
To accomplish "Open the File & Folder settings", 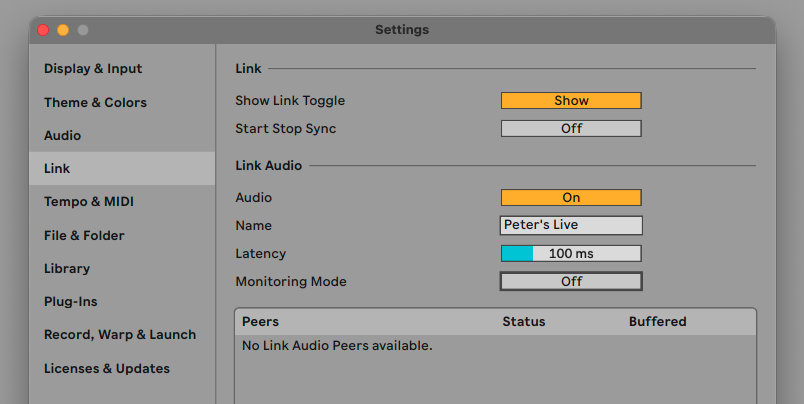I will pyautogui.click(x=84, y=235).
